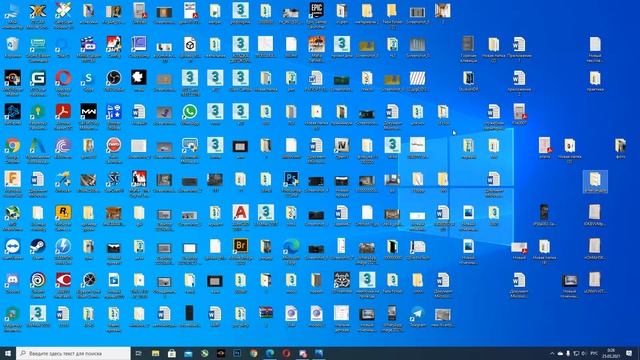Open the Rockstar Games Launcher icon
Viewport: 640px width, 360px height.
pos(63,213)
